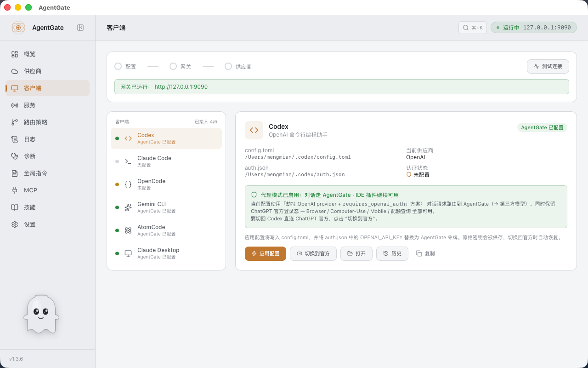Click the AgentGate eye logo
The image size is (588, 368).
pyautogui.click(x=18, y=28)
